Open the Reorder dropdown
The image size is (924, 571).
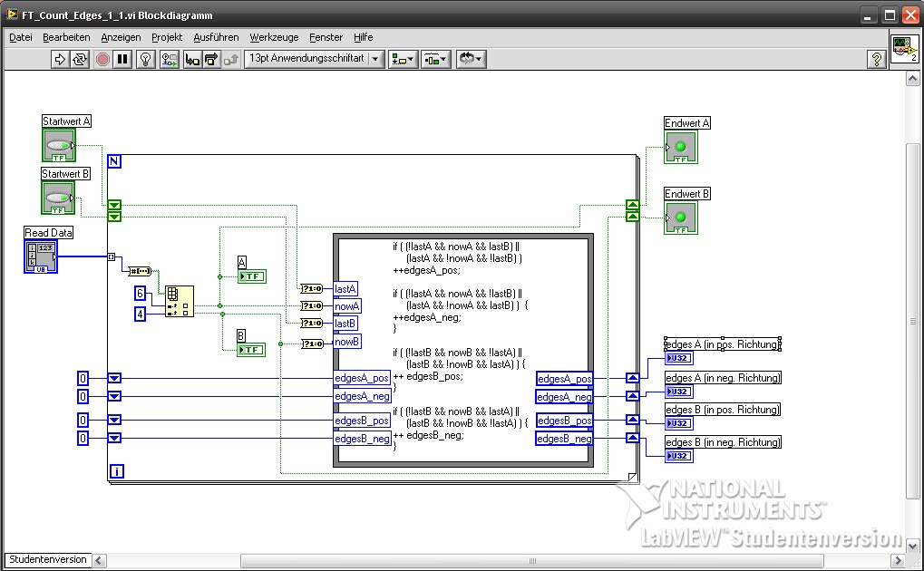pos(471,59)
